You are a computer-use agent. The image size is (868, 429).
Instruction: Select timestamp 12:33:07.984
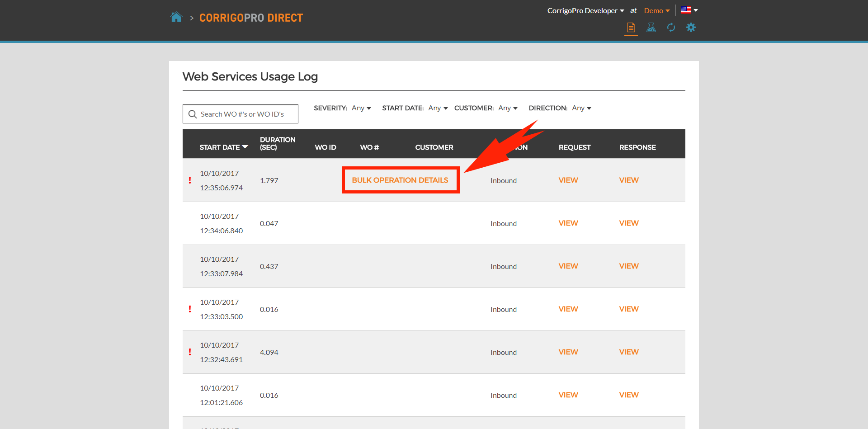222,273
